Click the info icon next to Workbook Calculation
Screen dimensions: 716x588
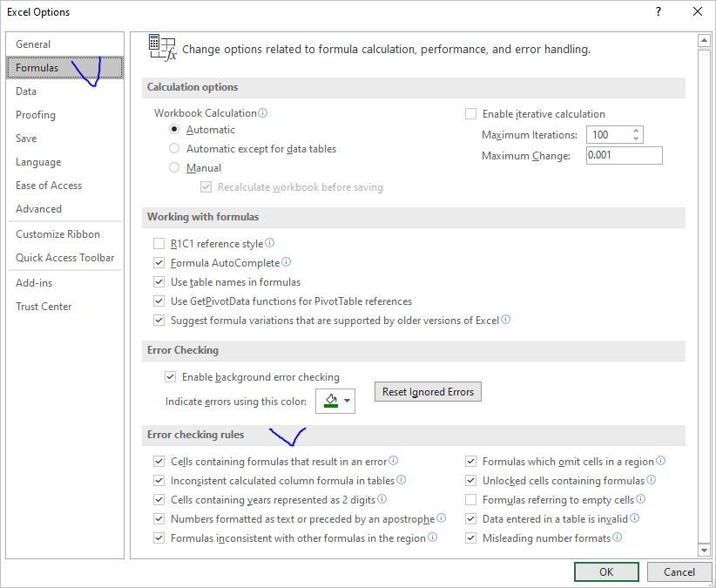262,112
